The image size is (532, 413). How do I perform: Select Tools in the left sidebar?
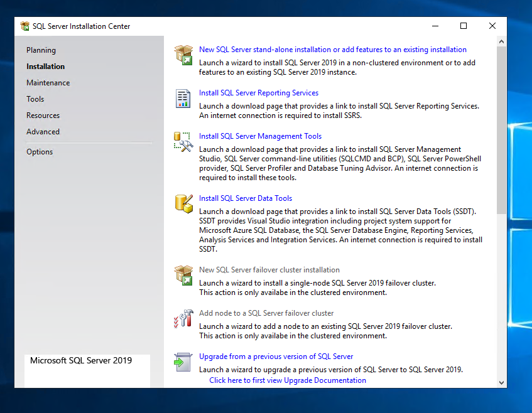pyautogui.click(x=35, y=99)
